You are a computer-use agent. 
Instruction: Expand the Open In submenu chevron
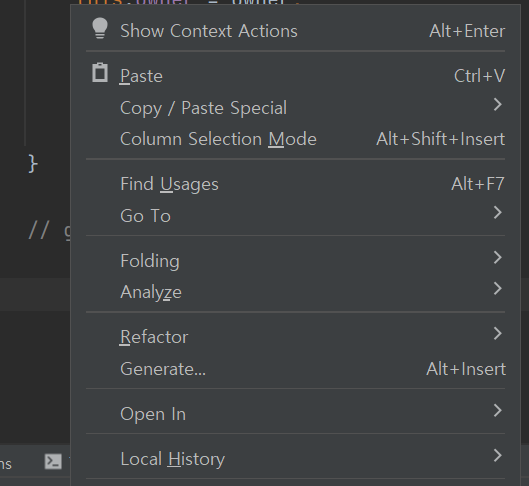pyautogui.click(x=498, y=410)
